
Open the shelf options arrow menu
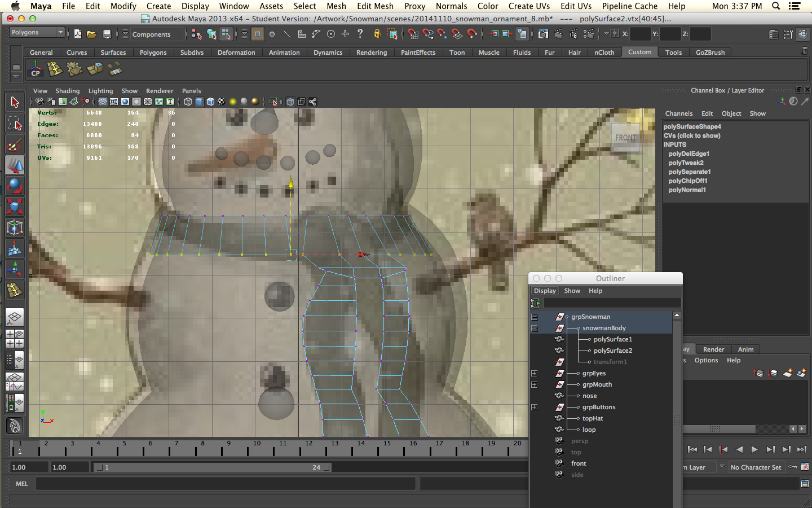[x=16, y=77]
